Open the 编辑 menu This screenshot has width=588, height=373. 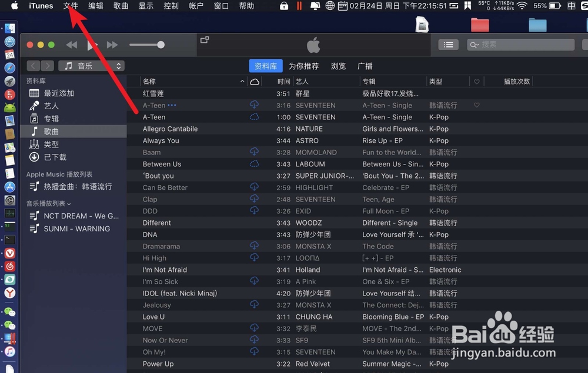point(96,6)
